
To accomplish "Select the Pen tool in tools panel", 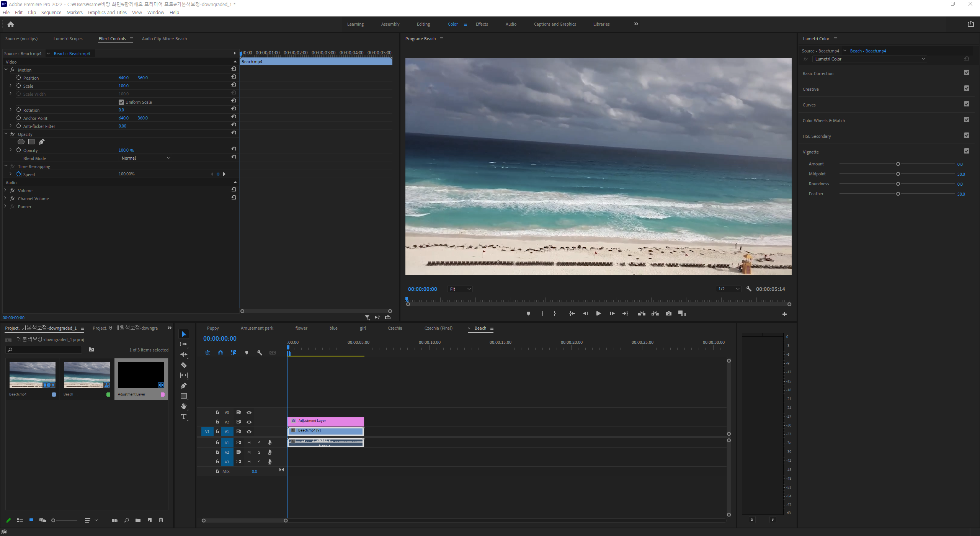I will (184, 386).
